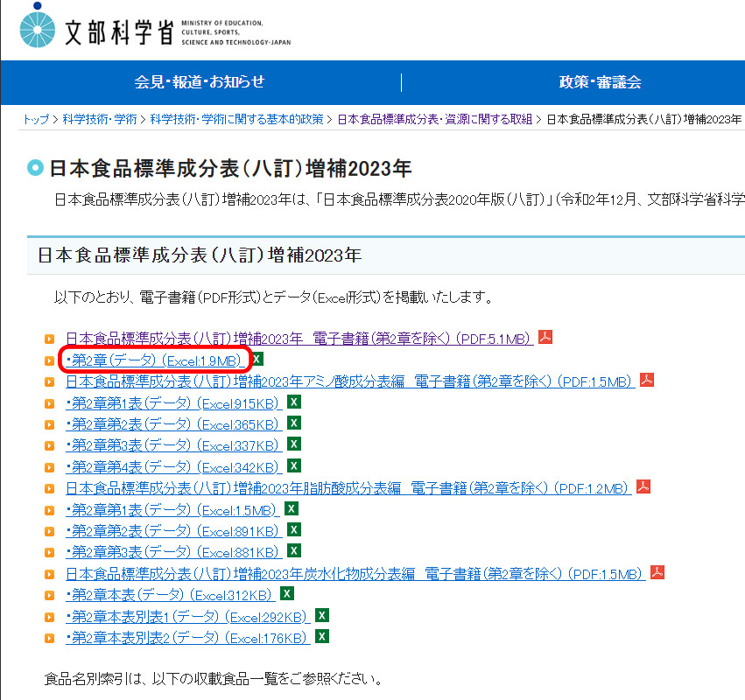745x700 pixels.
Task: Click text 以下のとおり、電子書籍（PDF形式）
Action: pos(158,297)
